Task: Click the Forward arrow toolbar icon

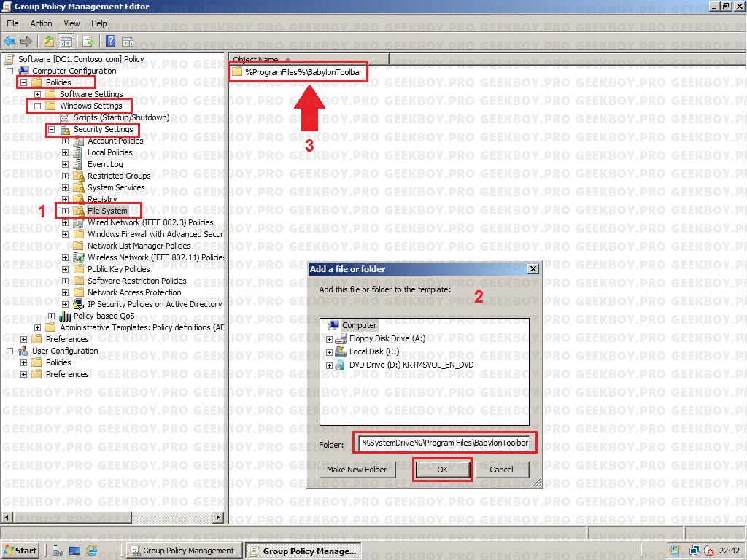Action: point(26,42)
